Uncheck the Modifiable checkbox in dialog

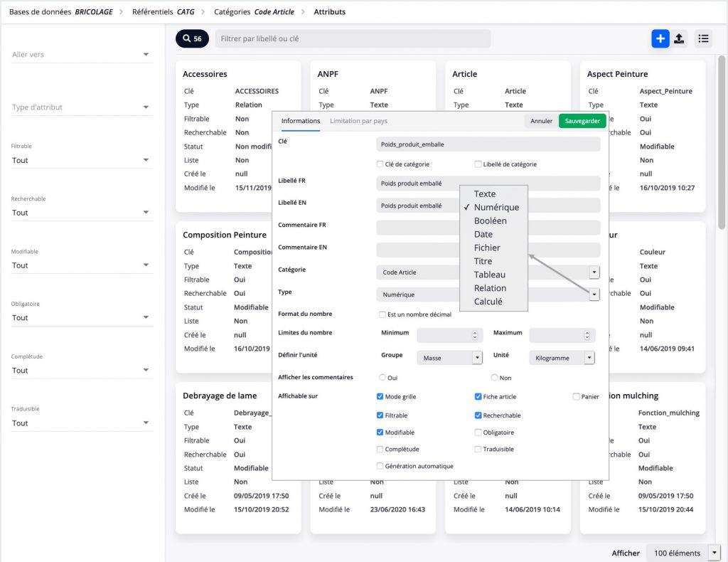point(380,433)
